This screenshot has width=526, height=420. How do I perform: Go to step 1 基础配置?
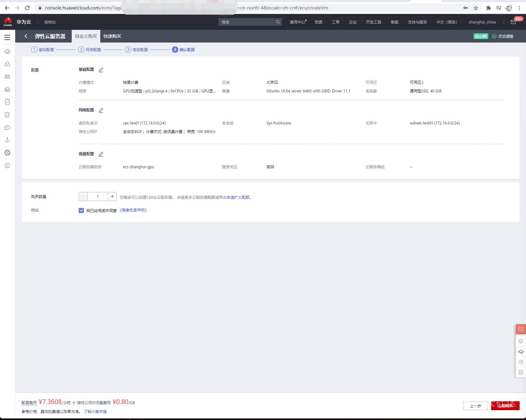(43, 50)
